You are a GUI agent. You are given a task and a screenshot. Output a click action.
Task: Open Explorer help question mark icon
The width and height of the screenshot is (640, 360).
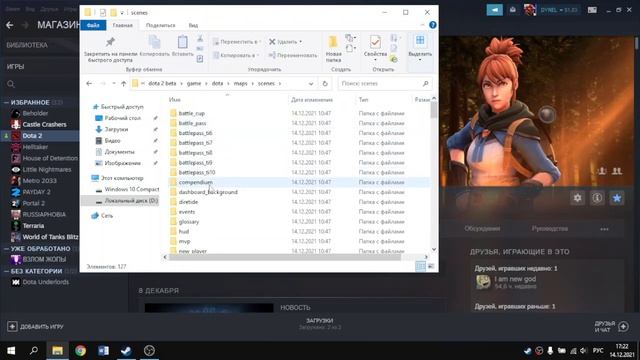[433, 25]
